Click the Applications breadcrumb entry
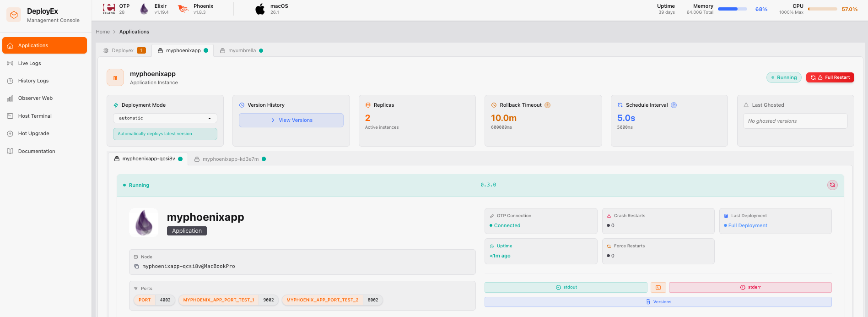Image resolution: width=868 pixels, height=317 pixels. [x=134, y=32]
